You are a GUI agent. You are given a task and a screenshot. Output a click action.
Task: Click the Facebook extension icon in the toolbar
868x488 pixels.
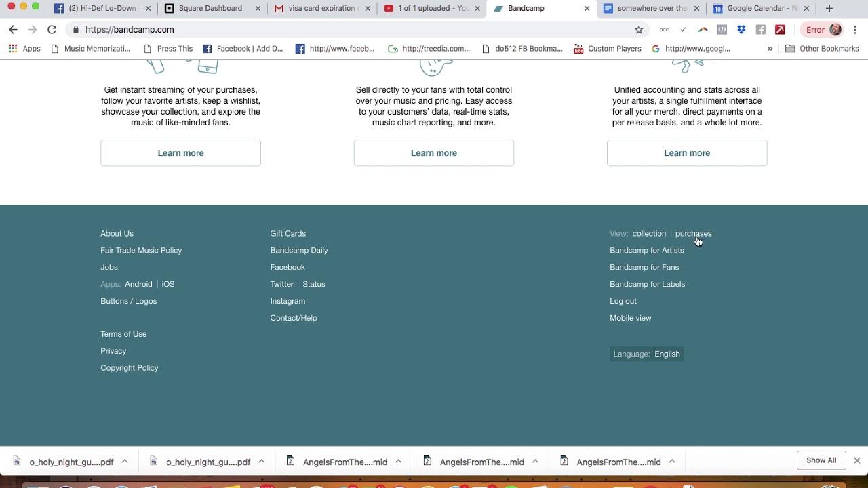click(760, 30)
